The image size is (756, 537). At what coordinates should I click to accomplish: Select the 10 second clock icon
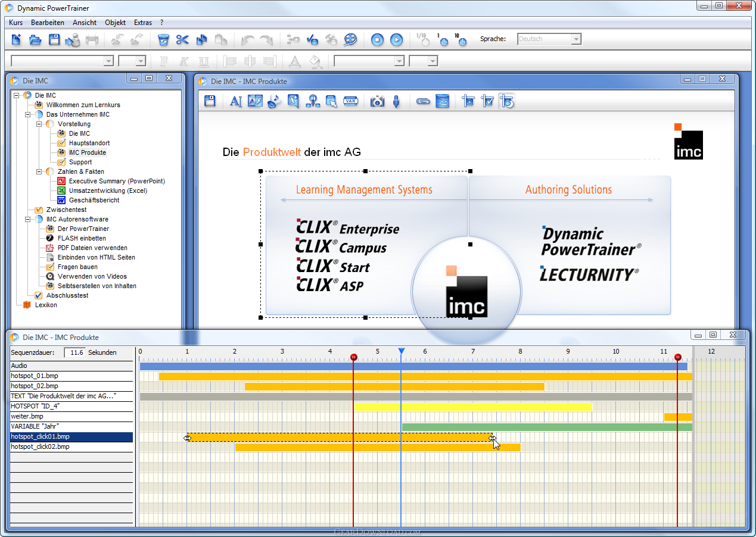(x=461, y=40)
